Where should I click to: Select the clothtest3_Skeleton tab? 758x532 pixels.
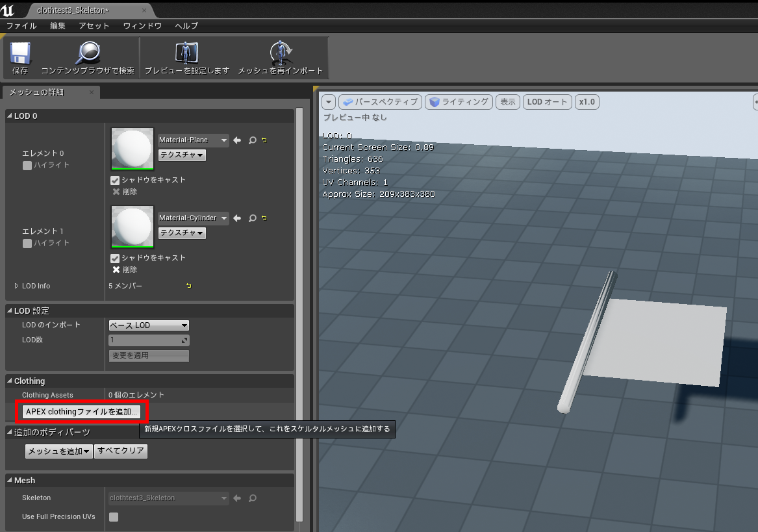(71, 11)
